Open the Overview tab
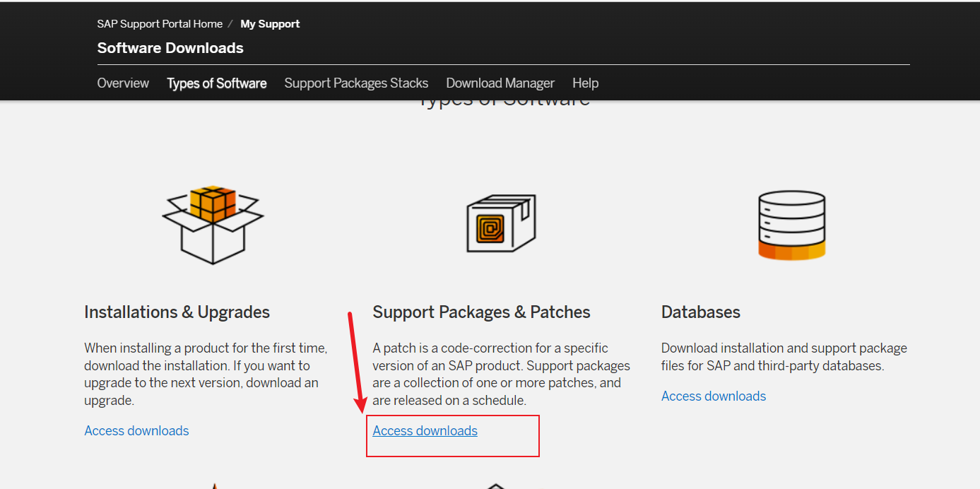 click(x=123, y=83)
